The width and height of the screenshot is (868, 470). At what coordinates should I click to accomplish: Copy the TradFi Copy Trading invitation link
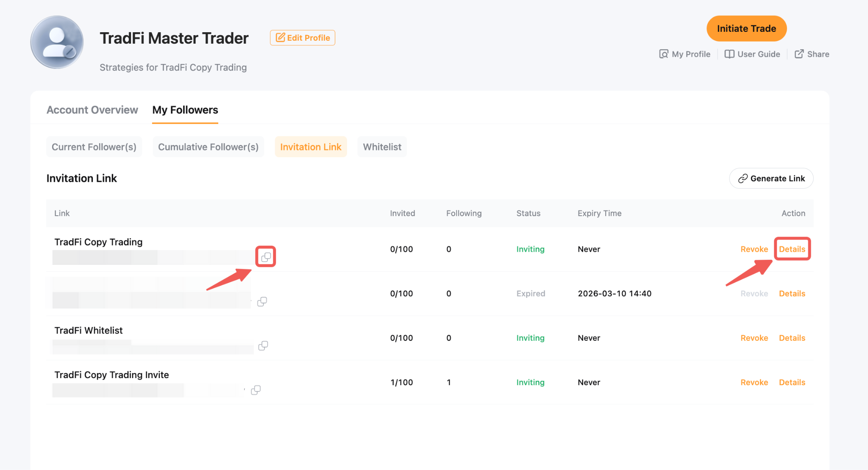[266, 257]
